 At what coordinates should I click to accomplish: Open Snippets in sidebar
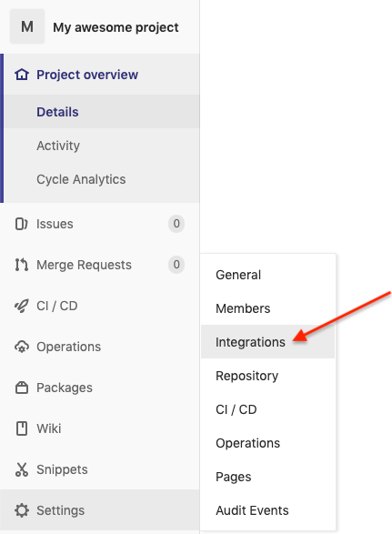click(63, 469)
